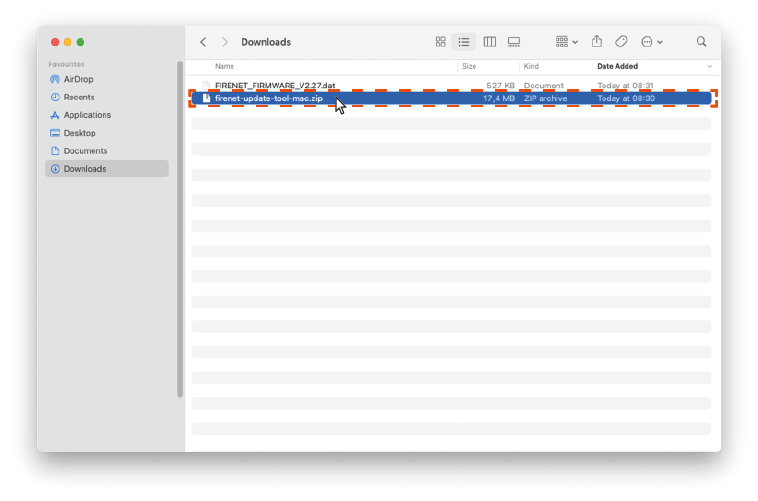Maximize the window with the green button
This screenshot has width=758, height=501.
(x=80, y=42)
